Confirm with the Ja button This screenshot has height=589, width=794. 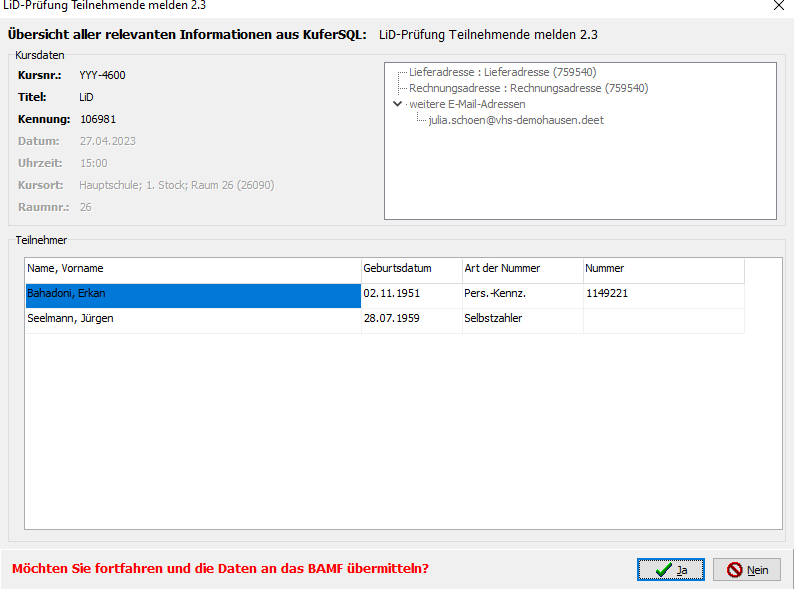670,570
